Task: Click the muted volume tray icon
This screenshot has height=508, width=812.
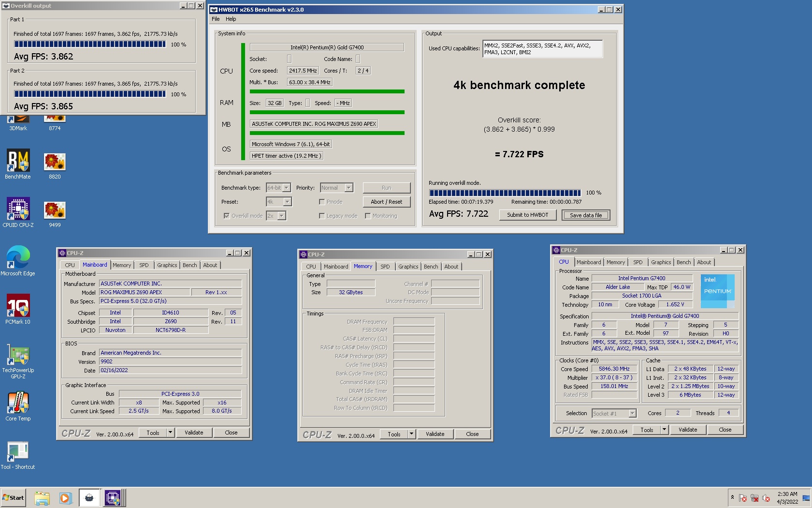Action: click(x=766, y=498)
